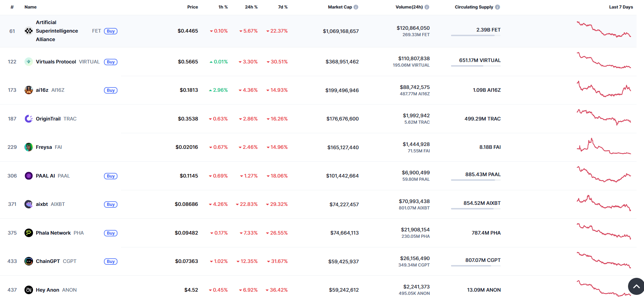644x303 pixels.
Task: Click the OriginTrail logo icon
Action: click(x=28, y=118)
